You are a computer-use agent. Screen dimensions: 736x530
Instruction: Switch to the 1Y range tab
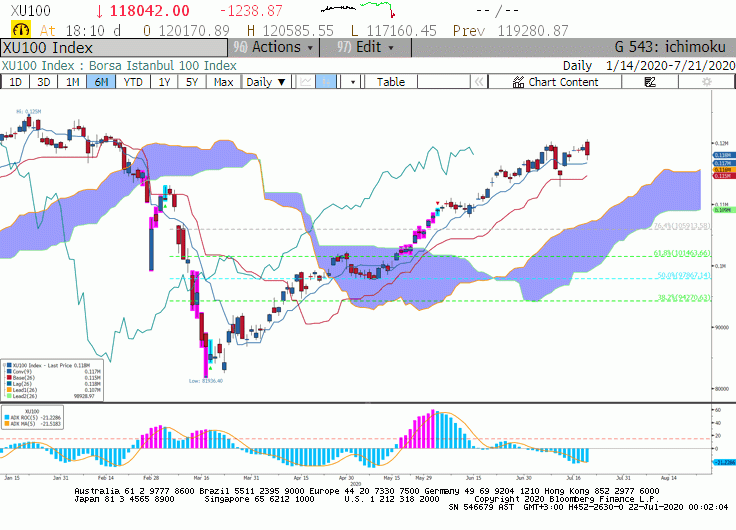(x=164, y=82)
